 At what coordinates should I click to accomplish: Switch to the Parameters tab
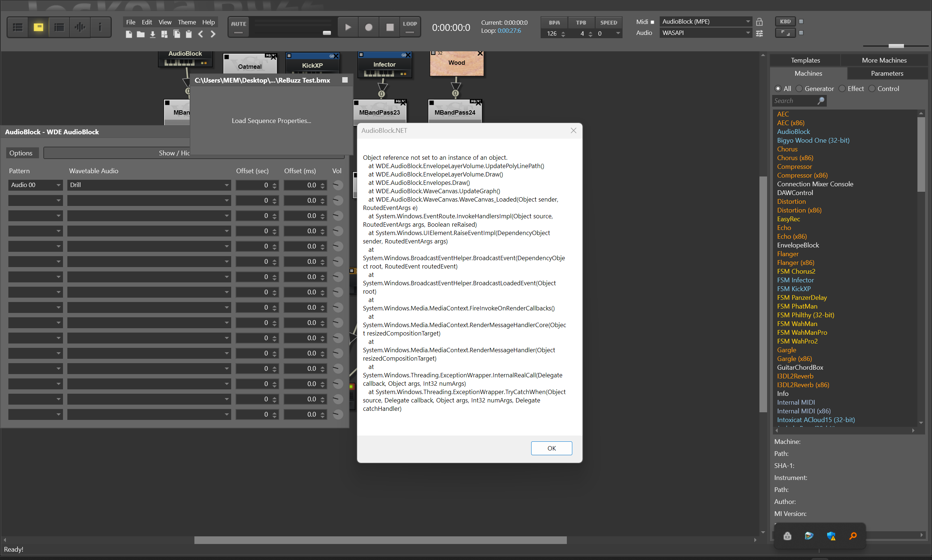[887, 74]
